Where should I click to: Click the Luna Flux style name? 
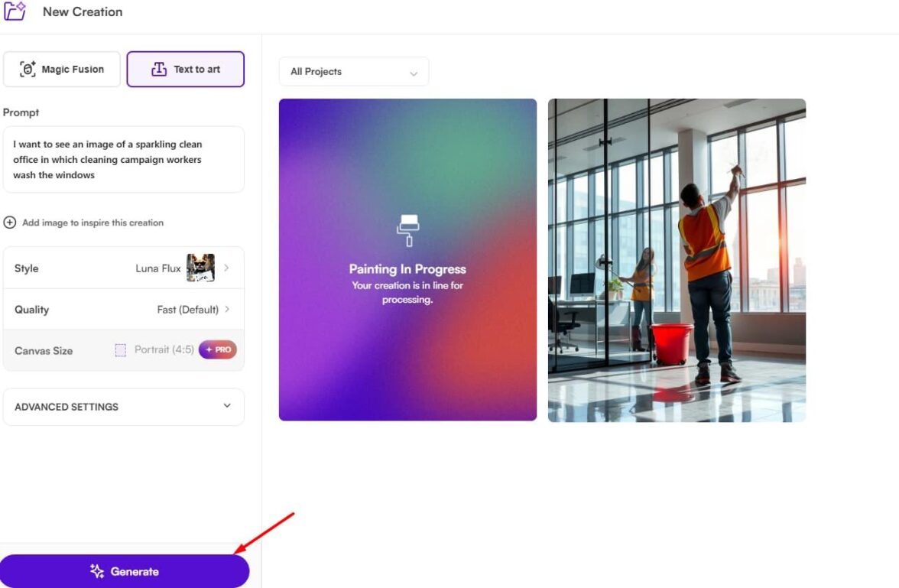[158, 268]
